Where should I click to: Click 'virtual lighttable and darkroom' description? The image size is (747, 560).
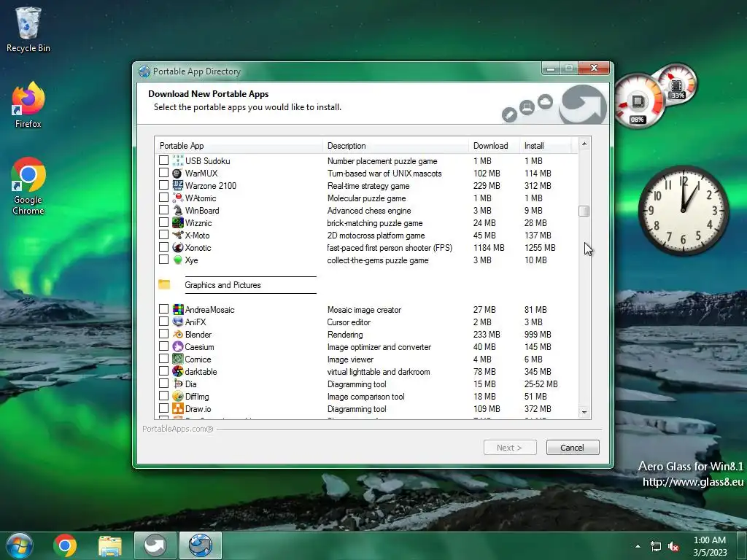pos(379,371)
